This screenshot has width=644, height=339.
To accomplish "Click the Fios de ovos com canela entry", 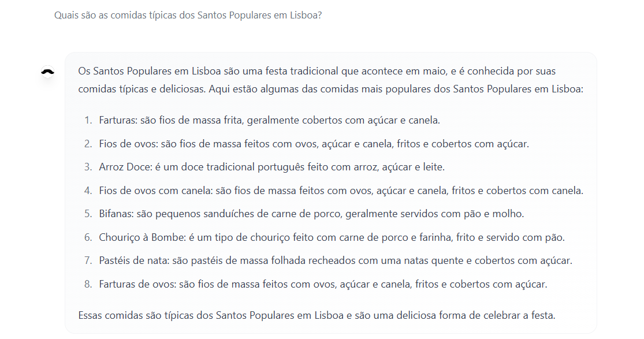I will pyautogui.click(x=341, y=191).
